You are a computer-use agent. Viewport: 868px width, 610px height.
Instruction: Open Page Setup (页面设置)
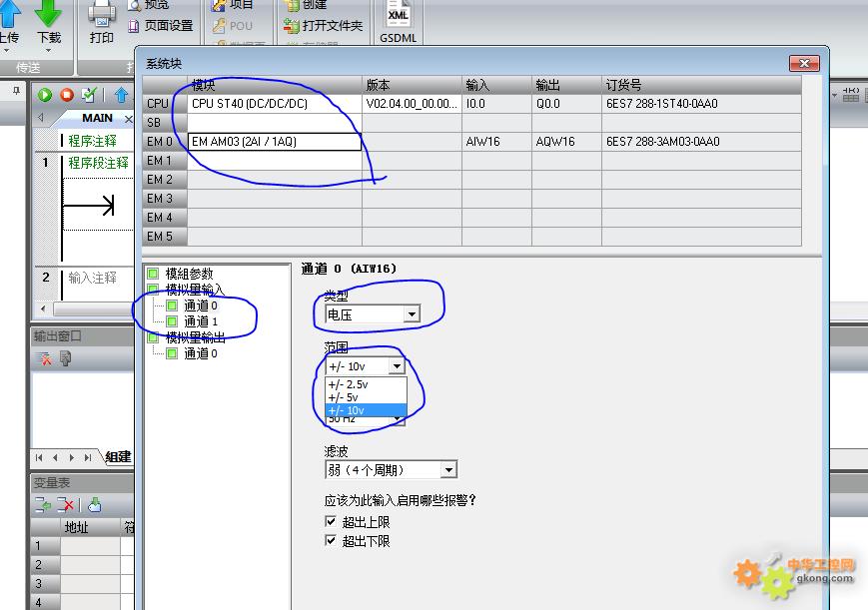(161, 26)
